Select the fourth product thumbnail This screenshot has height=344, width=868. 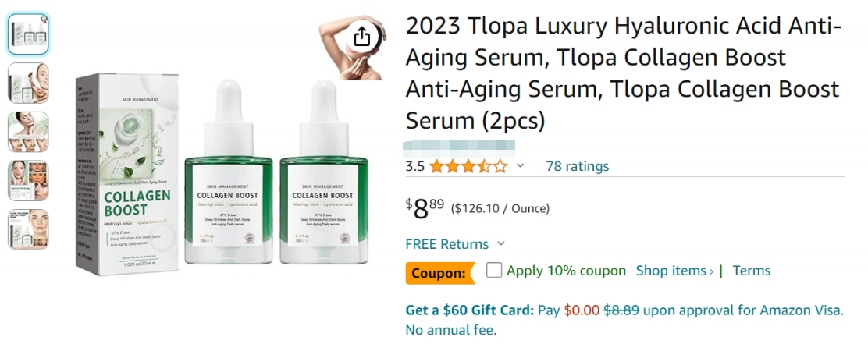(28, 180)
